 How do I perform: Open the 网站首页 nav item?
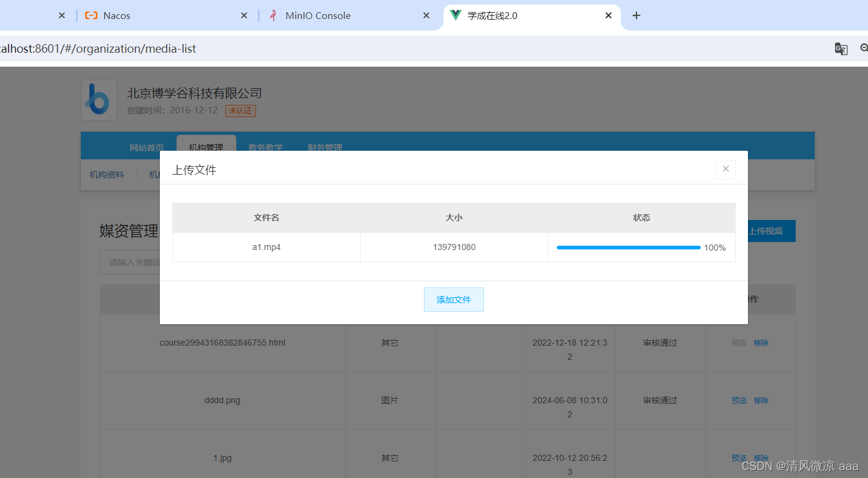pyautogui.click(x=146, y=148)
